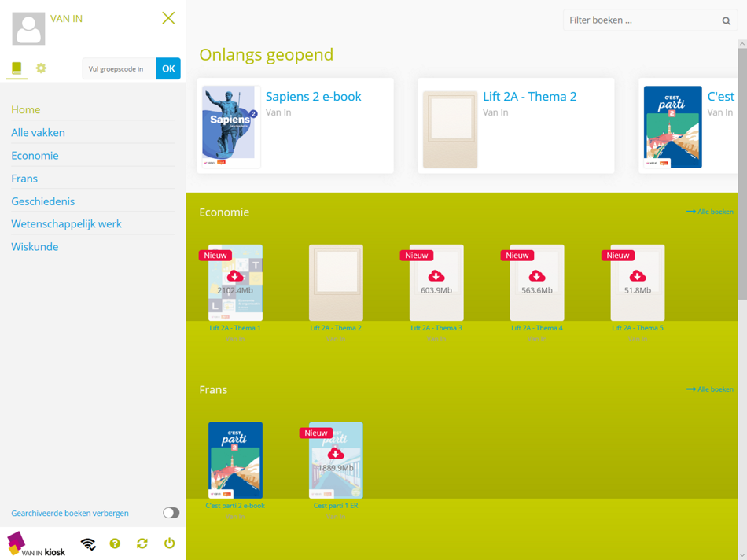This screenshot has width=747, height=560.
Task: Download Lift 2A - Thema 3 cloud icon
Action: tap(436, 276)
